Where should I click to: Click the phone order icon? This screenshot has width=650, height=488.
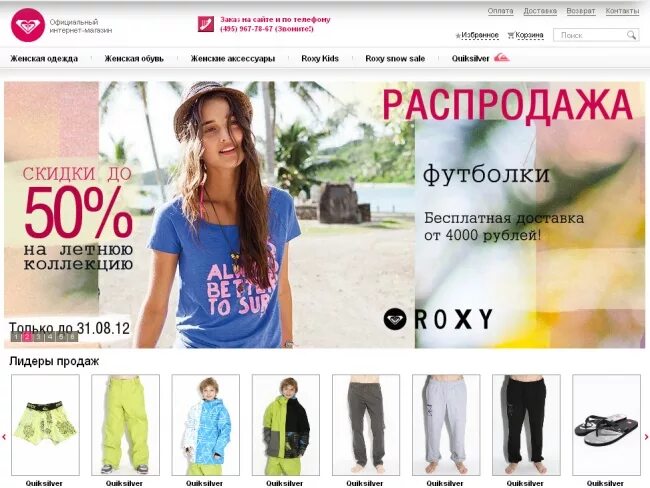[206, 24]
